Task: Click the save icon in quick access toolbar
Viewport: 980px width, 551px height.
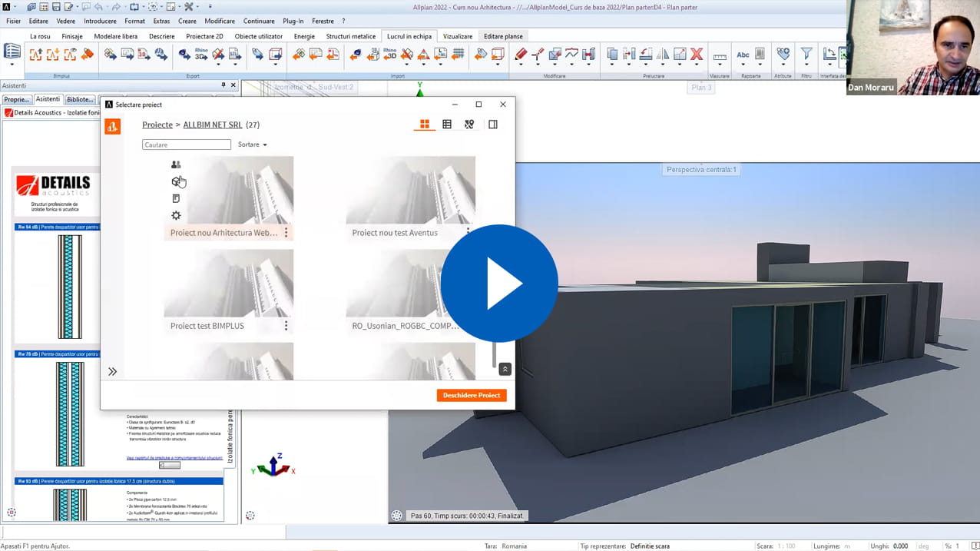Action: pos(57,7)
